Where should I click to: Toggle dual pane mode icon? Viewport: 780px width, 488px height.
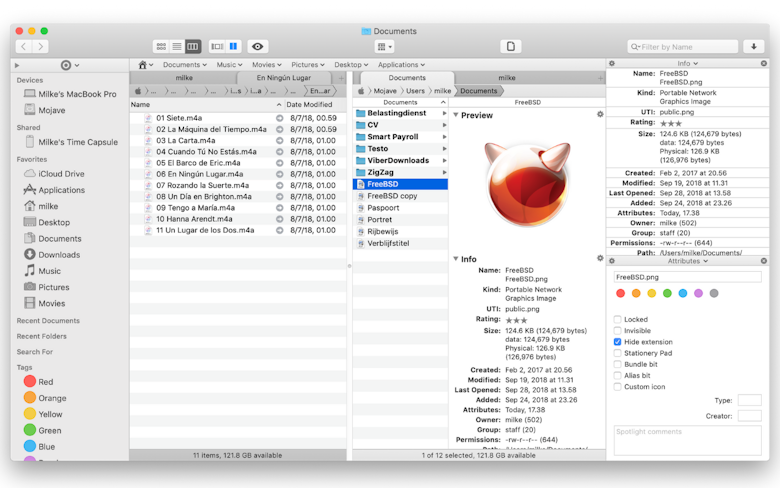tap(233, 47)
